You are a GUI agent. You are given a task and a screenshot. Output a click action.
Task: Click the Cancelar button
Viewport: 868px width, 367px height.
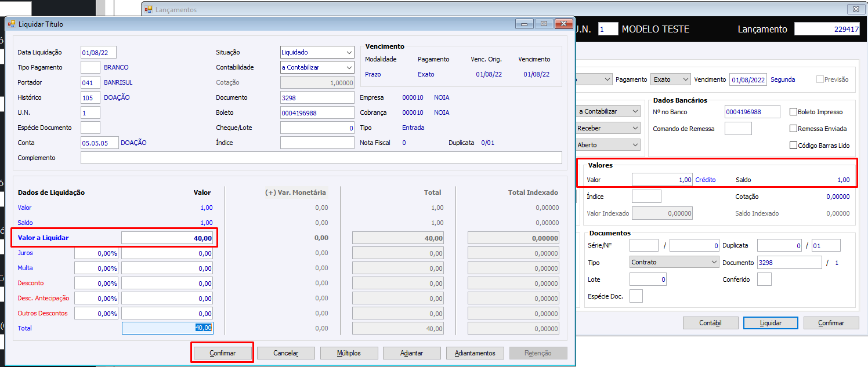click(x=286, y=353)
